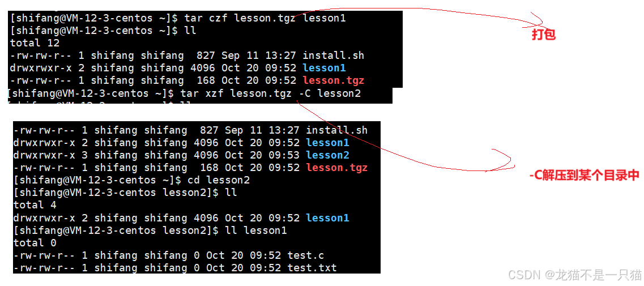Viewport: 644px width, 286px height.
Task: Select blue lesson2 directory entry
Action: tap(327, 155)
